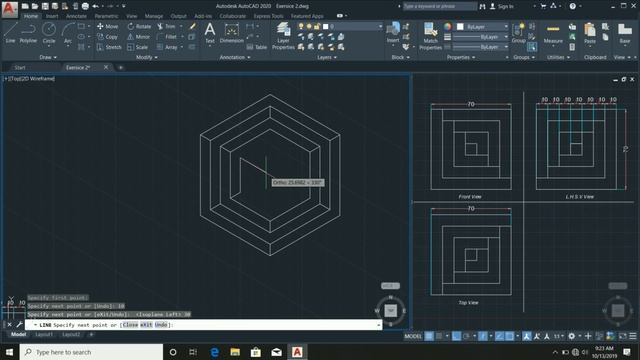
Task: Toggle annotation visibility in status bar
Action: pyautogui.click(x=527, y=336)
